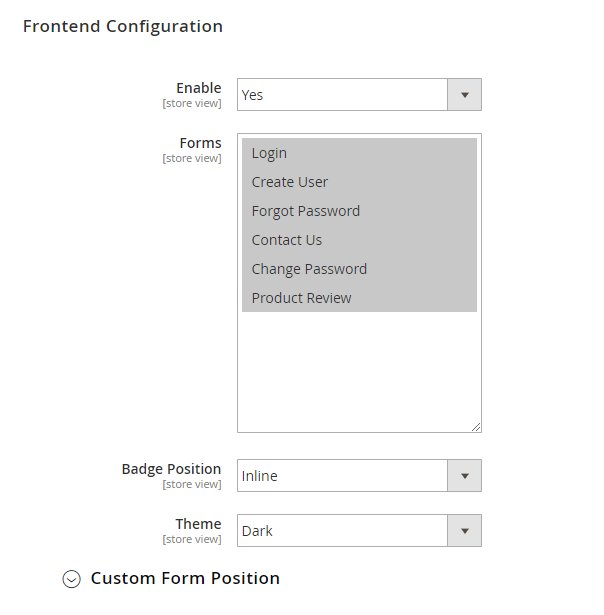This screenshot has height=615, width=604.
Task: Click the Custom Form Position section title
Action: [x=185, y=578]
